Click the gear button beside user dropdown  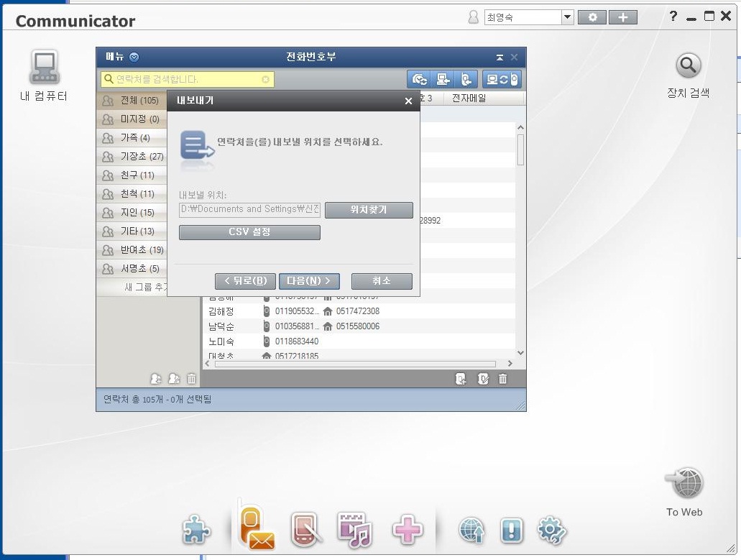592,17
